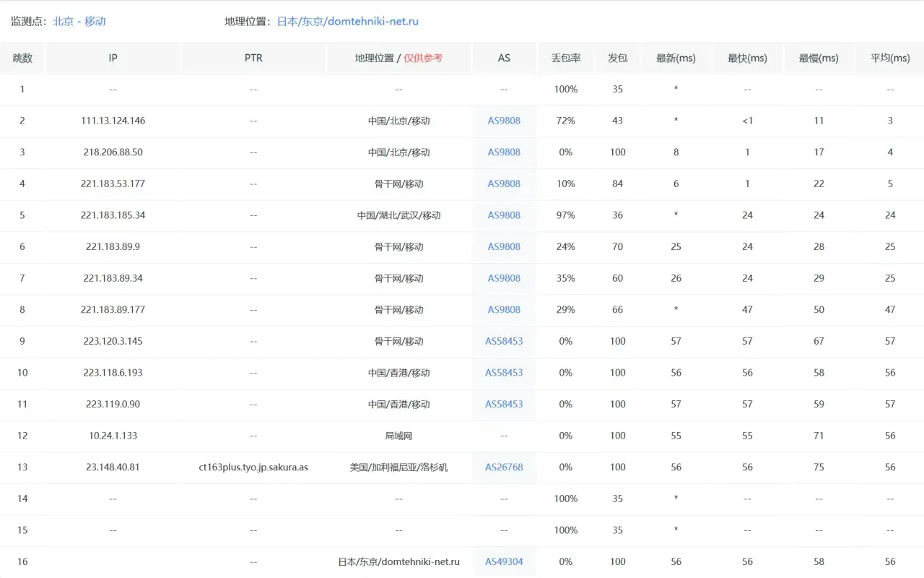This screenshot has height=578, width=924.
Task: Open AS58453 link in the 223.119.0.90 row
Action: 504,405
